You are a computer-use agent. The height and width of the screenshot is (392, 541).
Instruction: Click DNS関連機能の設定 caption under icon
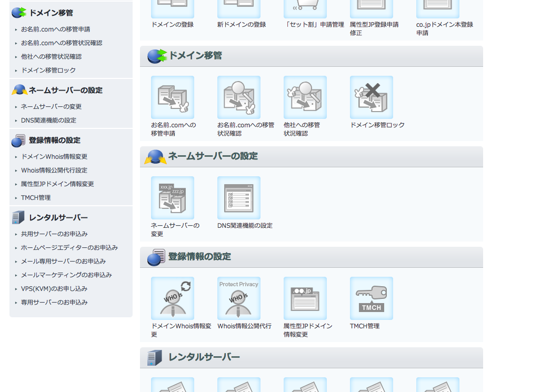point(245,226)
